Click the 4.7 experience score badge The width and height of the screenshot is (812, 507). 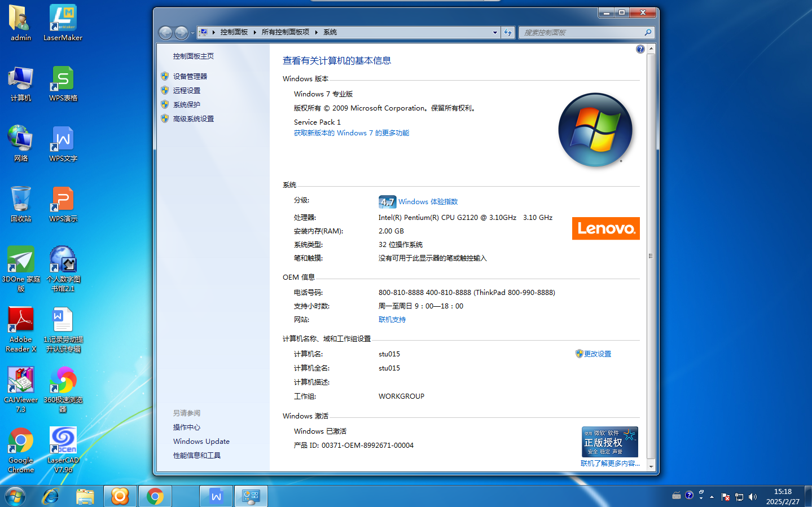coord(387,202)
